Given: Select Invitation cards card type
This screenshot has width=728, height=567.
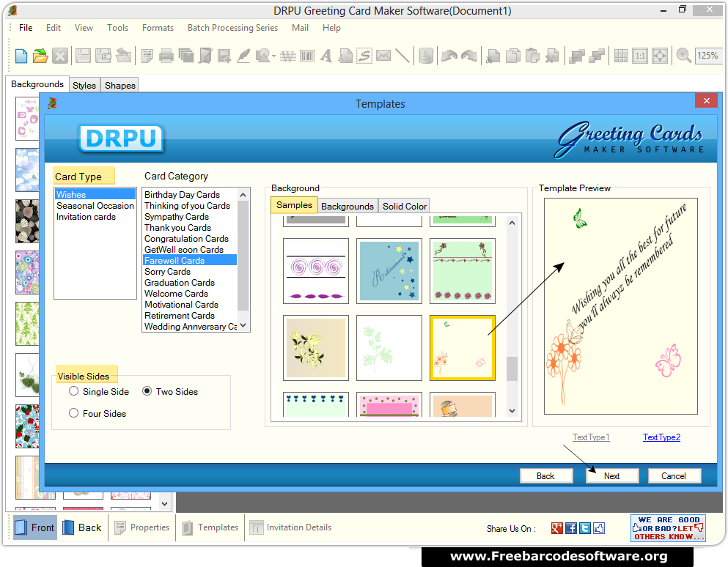Looking at the screenshot, I should [86, 217].
